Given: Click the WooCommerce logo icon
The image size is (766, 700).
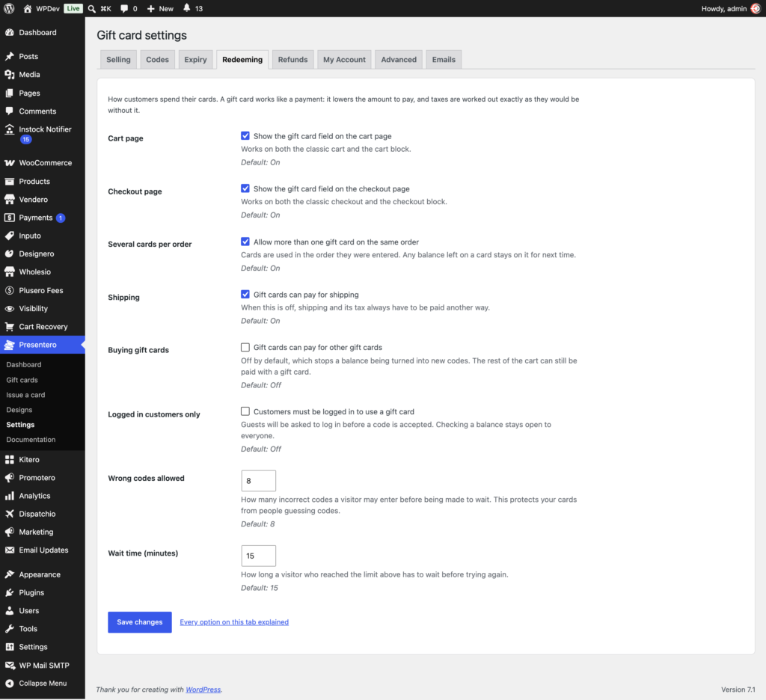Looking at the screenshot, I should coord(9,163).
